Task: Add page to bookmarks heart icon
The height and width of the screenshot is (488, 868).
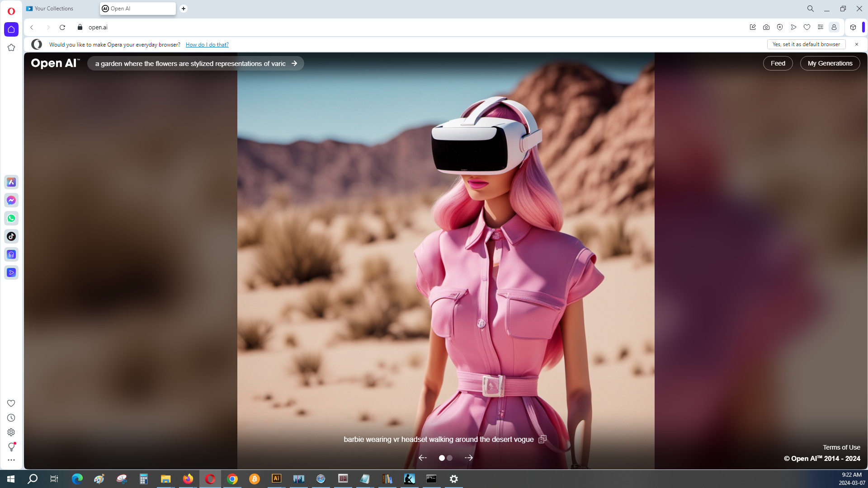Action: click(807, 27)
